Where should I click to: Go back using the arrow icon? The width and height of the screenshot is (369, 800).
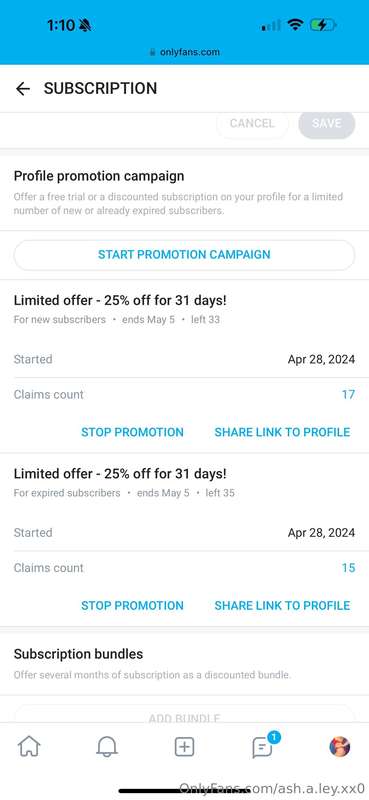point(22,89)
